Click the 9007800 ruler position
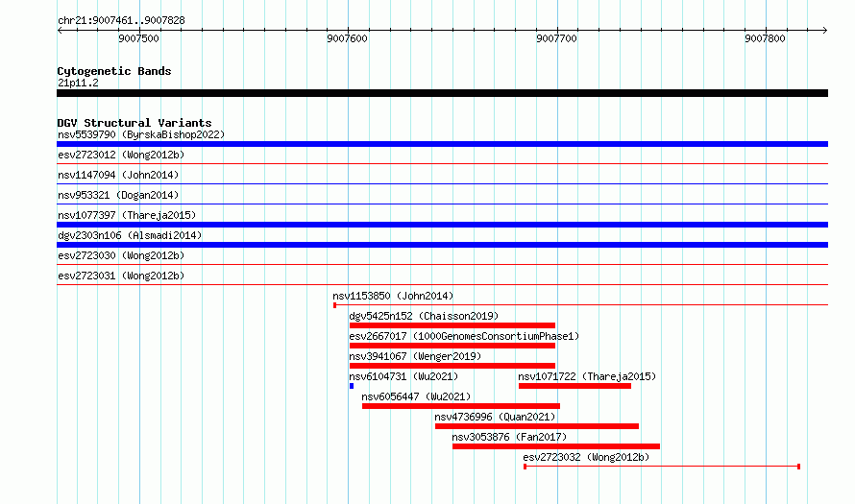This screenshot has height=504, width=855. click(x=765, y=38)
